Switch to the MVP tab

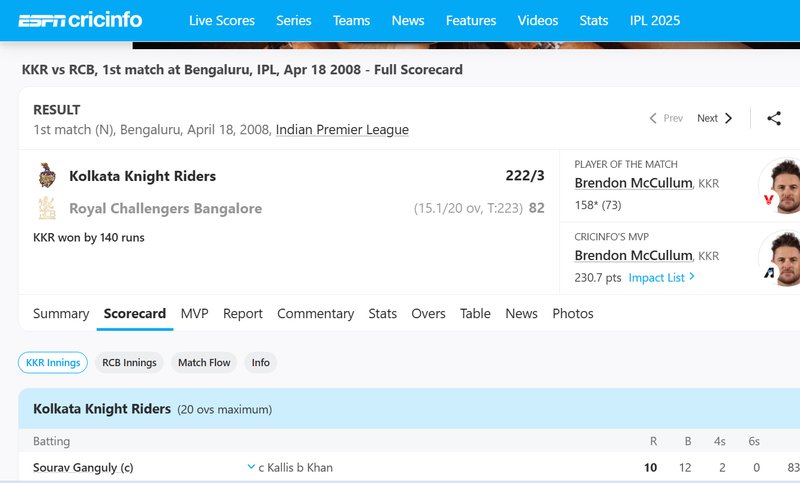(x=194, y=314)
